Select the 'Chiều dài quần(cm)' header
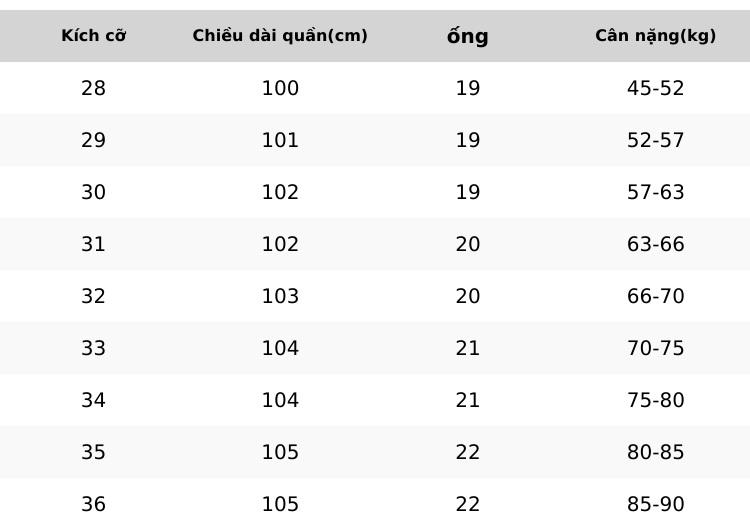Viewport: 750px width, 530px height. coord(280,36)
